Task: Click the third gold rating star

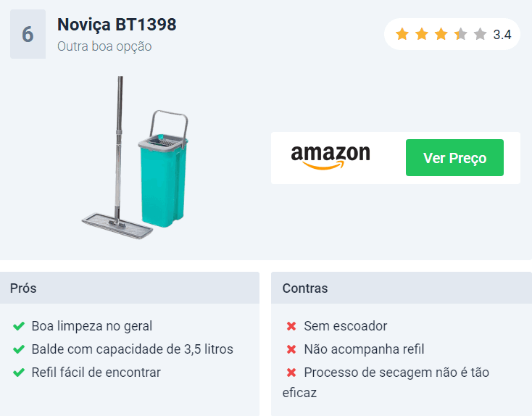Action: (x=441, y=34)
